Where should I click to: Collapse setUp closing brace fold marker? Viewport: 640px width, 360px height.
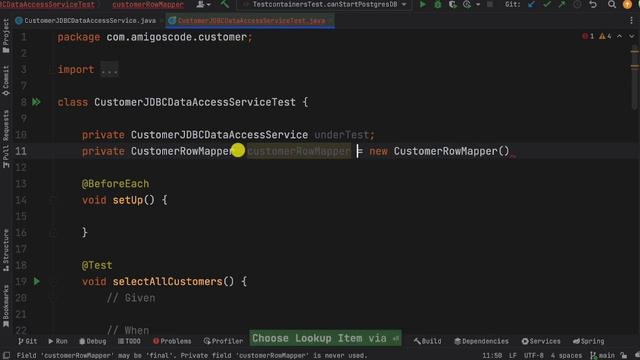(x=53, y=233)
